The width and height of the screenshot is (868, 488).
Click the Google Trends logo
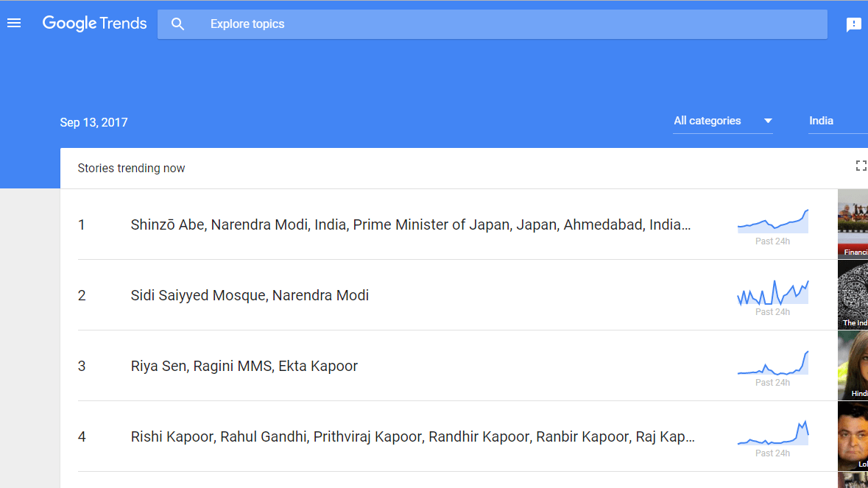click(x=95, y=24)
